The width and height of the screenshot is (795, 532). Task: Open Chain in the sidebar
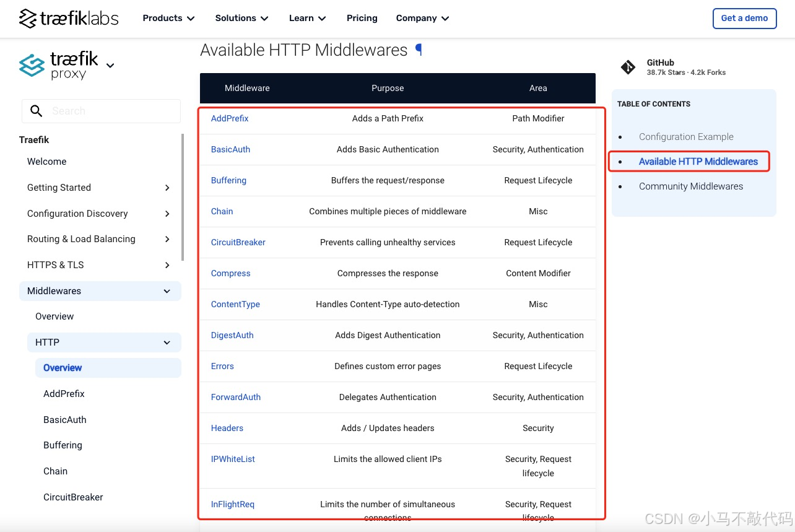(55, 471)
